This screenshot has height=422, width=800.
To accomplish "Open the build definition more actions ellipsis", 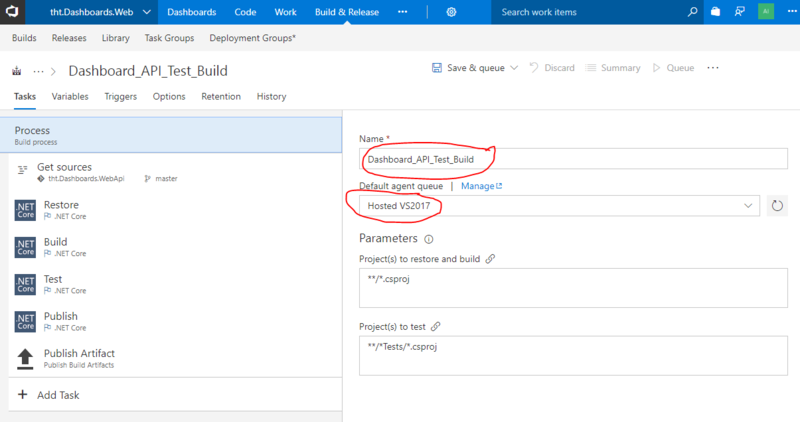I will click(x=713, y=68).
